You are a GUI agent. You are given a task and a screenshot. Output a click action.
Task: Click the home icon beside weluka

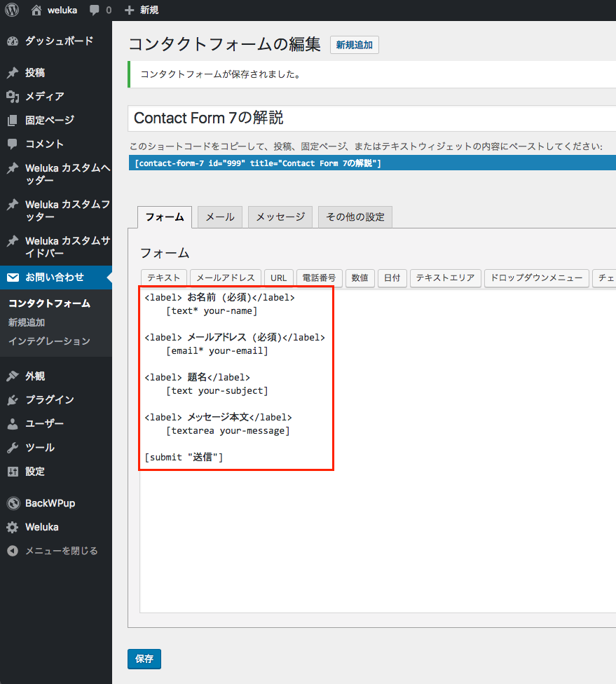point(36,10)
